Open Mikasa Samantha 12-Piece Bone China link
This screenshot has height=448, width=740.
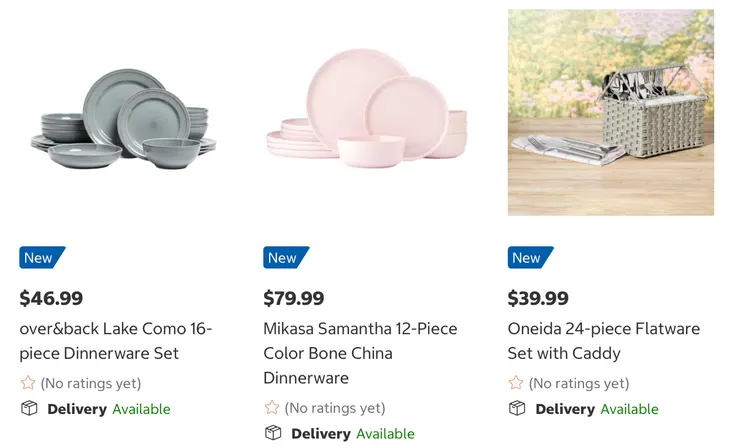pos(360,353)
